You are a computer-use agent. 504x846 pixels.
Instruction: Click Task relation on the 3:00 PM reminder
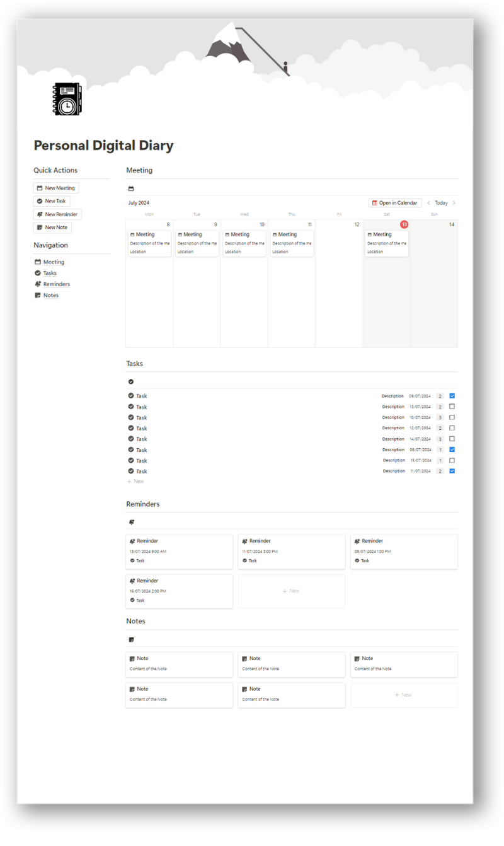pyautogui.click(x=249, y=560)
